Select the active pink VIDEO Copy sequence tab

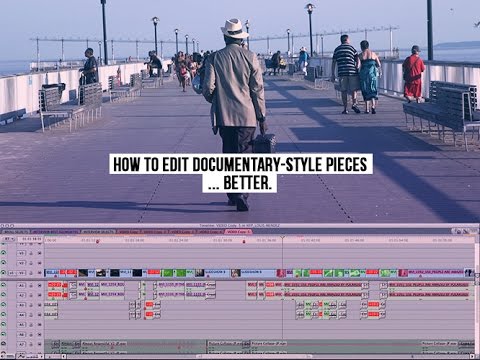pyautogui.click(x=239, y=231)
